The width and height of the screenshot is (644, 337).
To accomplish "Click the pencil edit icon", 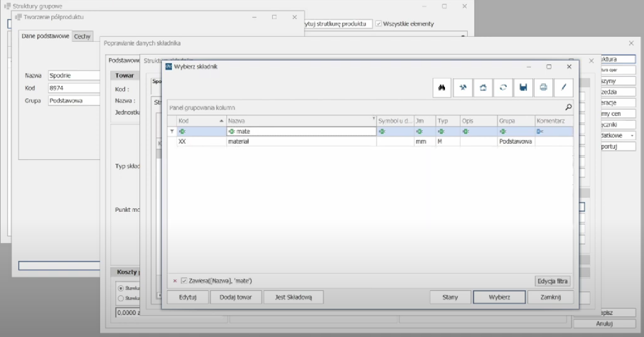I will tap(564, 87).
